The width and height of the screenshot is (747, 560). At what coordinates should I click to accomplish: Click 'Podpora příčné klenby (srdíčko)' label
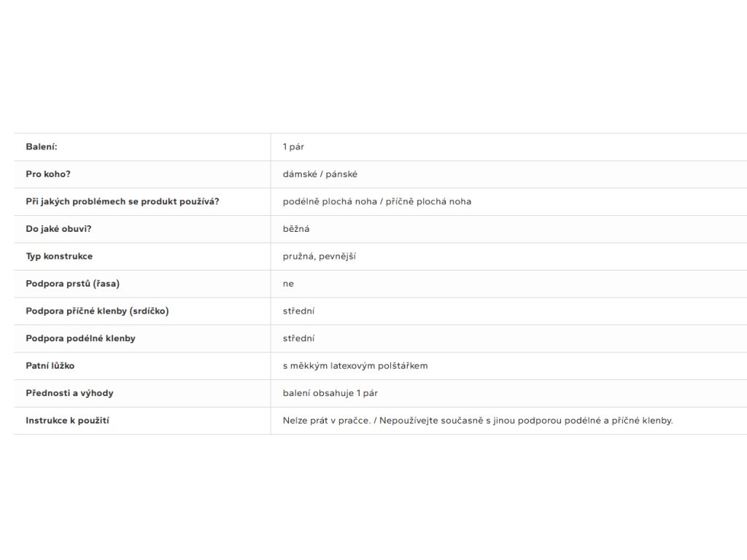point(97,311)
